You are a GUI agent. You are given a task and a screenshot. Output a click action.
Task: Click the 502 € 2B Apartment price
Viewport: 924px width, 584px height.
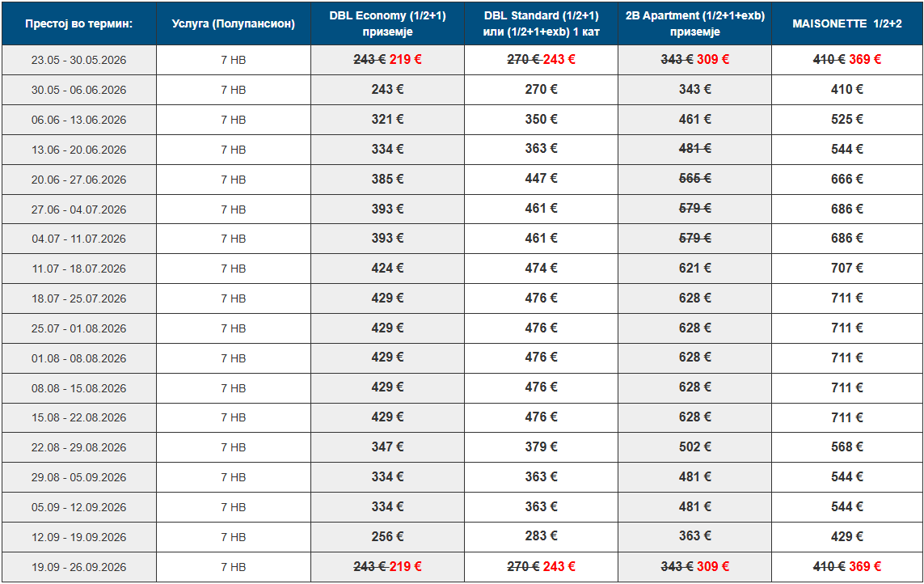point(694,447)
